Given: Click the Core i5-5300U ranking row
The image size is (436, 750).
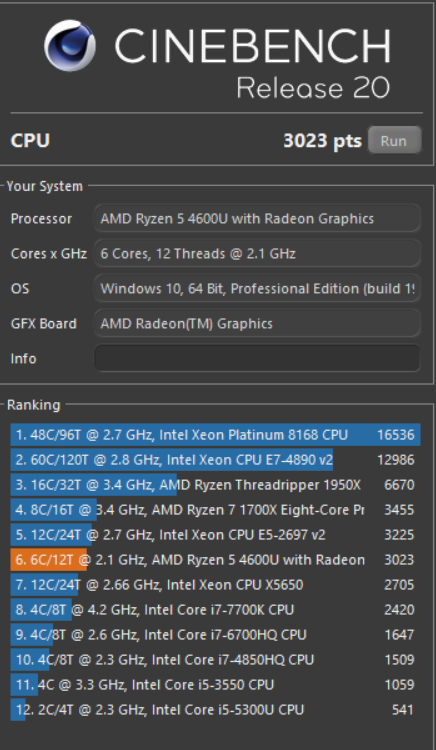Looking at the screenshot, I should [216, 709].
